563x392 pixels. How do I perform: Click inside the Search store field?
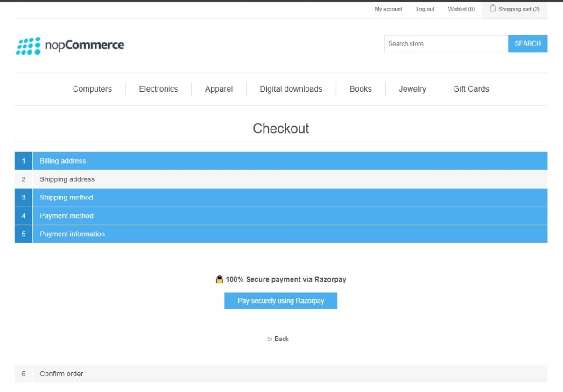coord(446,43)
